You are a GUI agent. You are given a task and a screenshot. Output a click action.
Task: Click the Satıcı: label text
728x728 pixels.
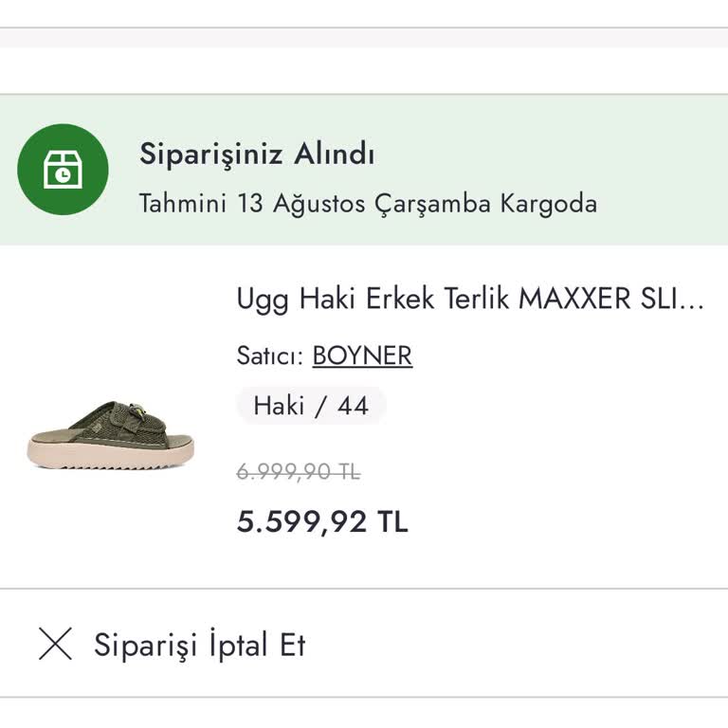(270, 355)
